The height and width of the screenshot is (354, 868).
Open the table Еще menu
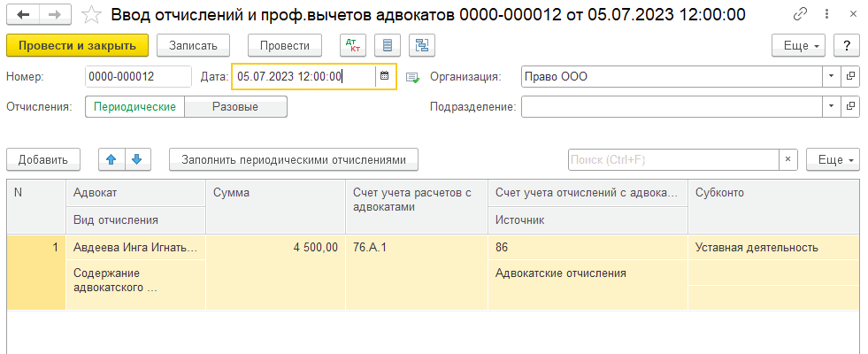point(833,159)
